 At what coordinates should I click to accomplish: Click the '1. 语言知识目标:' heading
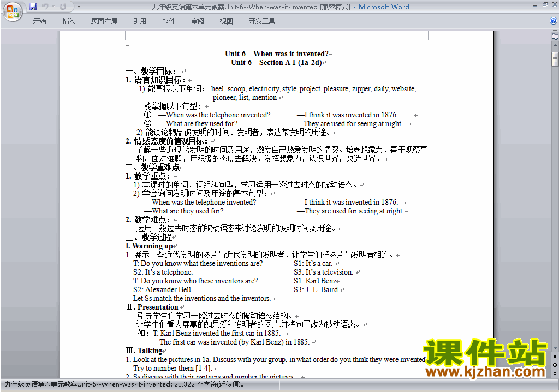tap(156, 80)
